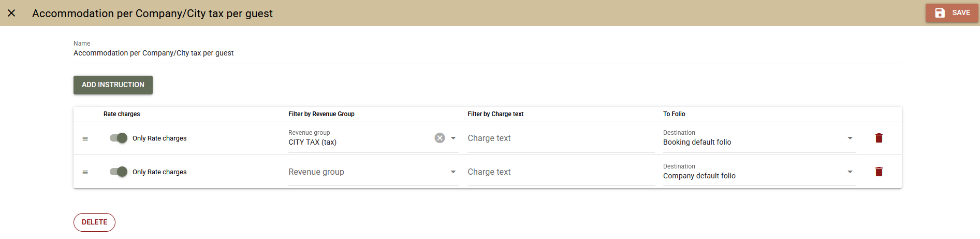Click Charge text field in the second row
This screenshot has width=980, height=239.
point(560,172)
